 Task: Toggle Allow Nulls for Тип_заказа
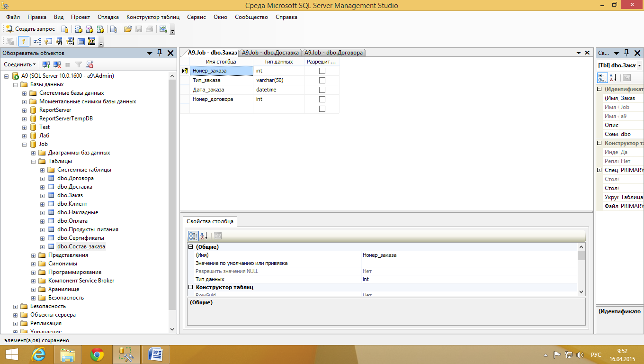point(322,80)
